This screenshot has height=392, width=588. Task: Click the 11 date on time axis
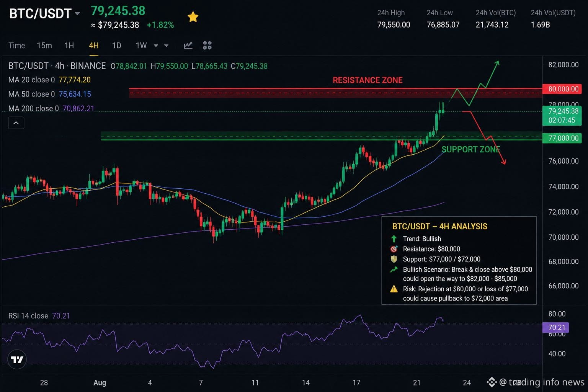click(x=255, y=382)
